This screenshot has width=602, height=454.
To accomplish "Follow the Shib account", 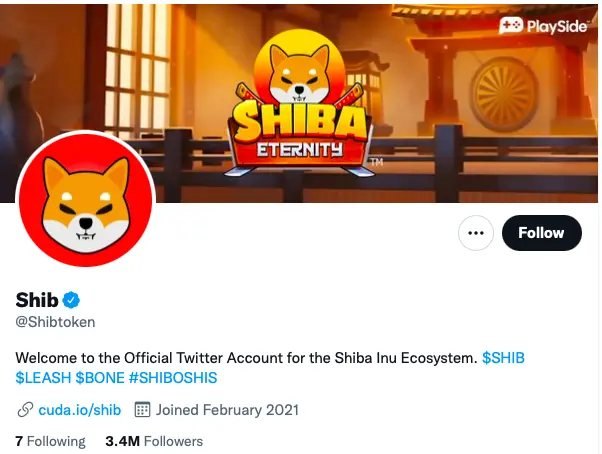I will [x=541, y=233].
